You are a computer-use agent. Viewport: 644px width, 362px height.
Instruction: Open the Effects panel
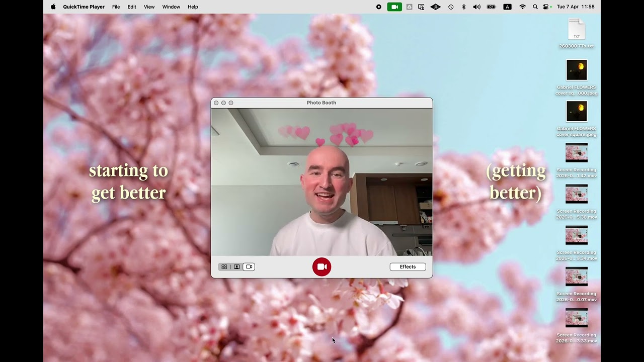coord(408,267)
